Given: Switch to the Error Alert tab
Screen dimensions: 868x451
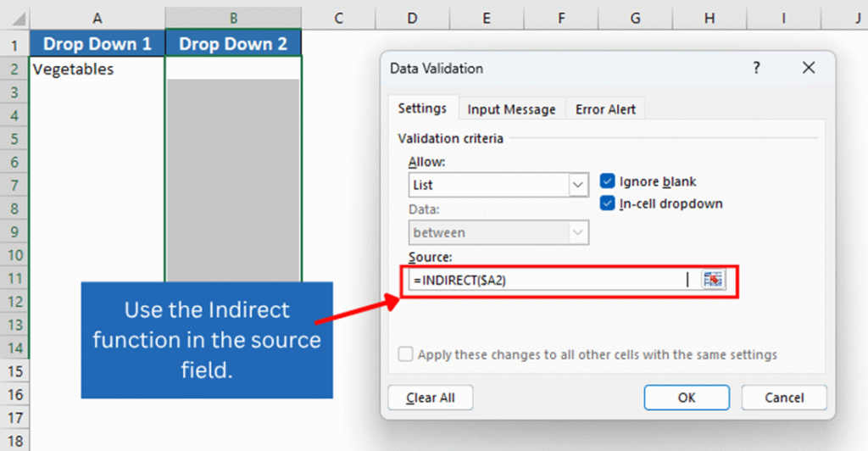Looking at the screenshot, I should pos(605,109).
